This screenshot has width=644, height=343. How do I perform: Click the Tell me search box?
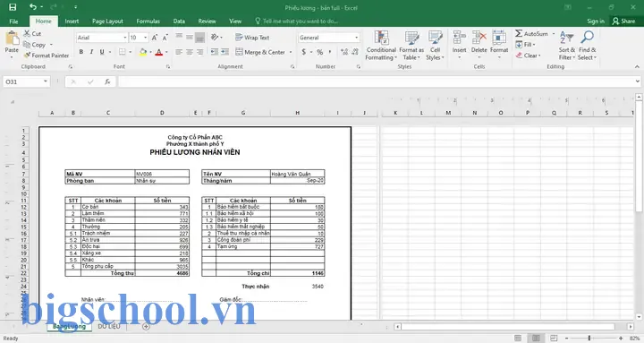[297, 21]
